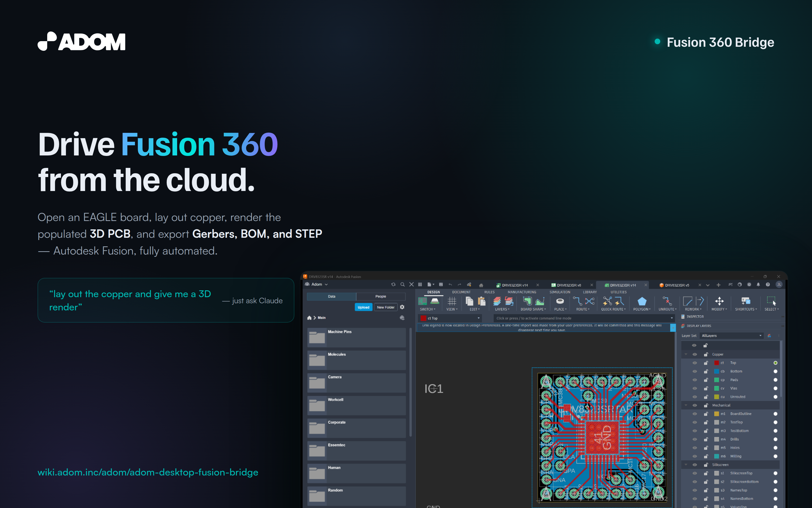This screenshot has height=508, width=812.
Task: Open the LIBRARY ribbon tab
Action: coord(589,292)
